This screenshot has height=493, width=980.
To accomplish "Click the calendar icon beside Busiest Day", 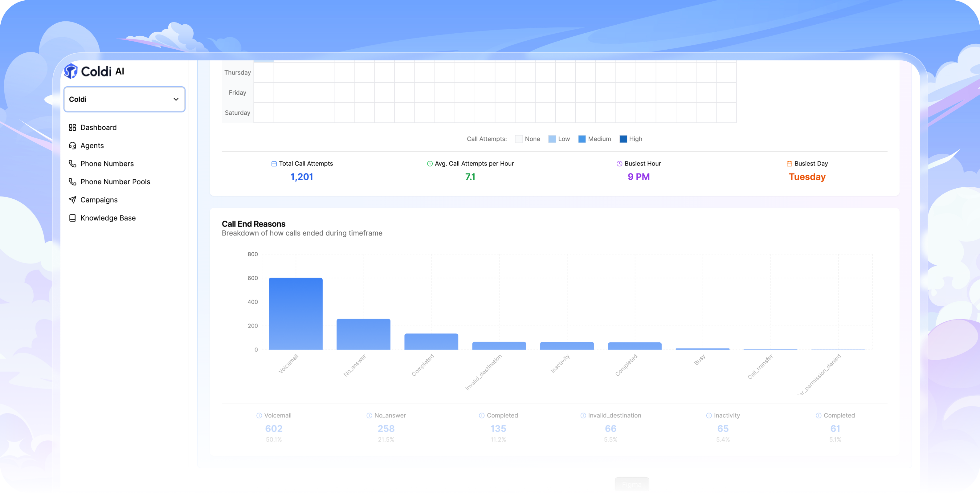I will [x=790, y=164].
